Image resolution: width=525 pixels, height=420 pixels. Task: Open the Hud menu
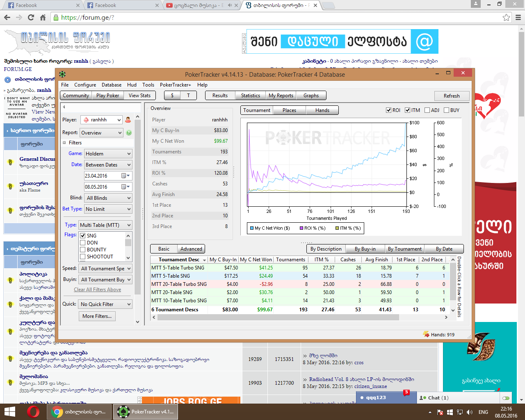pyautogui.click(x=132, y=85)
